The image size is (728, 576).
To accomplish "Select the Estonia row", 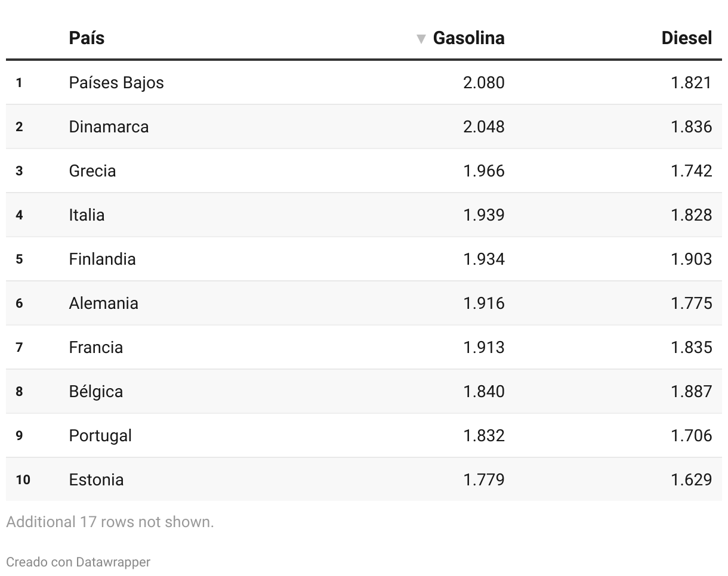I will point(364,479).
